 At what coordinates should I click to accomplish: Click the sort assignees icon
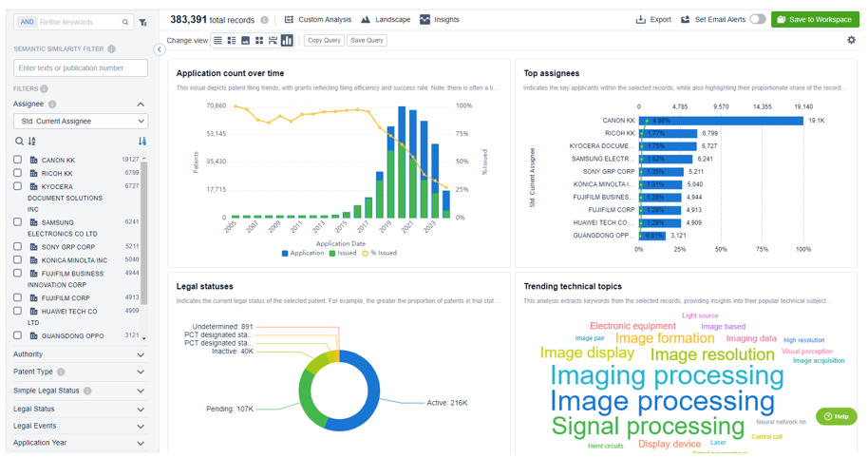tap(32, 142)
